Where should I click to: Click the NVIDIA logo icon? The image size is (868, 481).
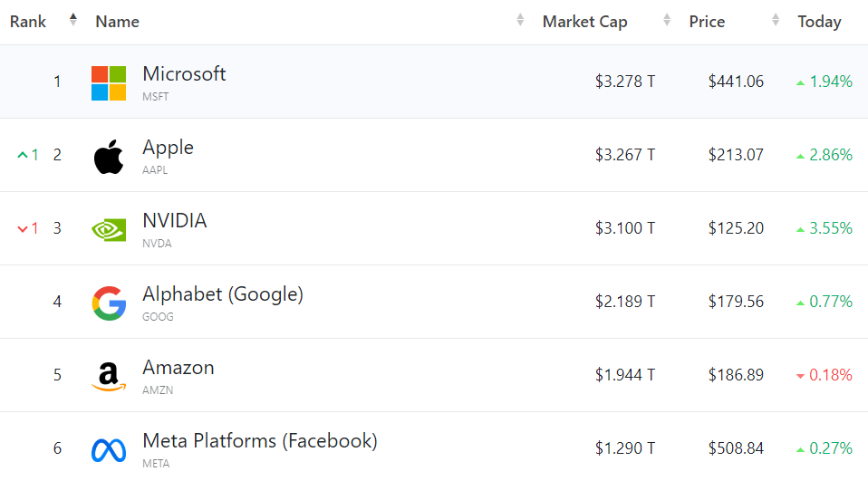point(109,229)
